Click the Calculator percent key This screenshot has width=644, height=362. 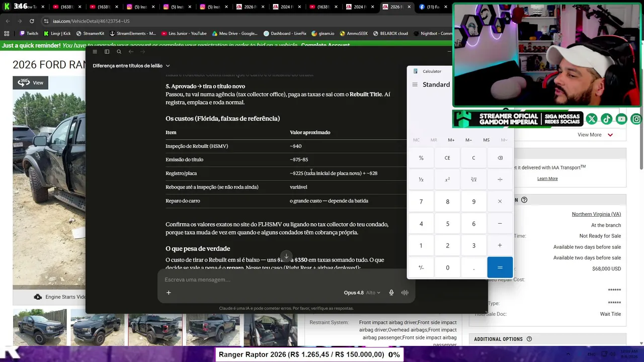click(x=421, y=158)
